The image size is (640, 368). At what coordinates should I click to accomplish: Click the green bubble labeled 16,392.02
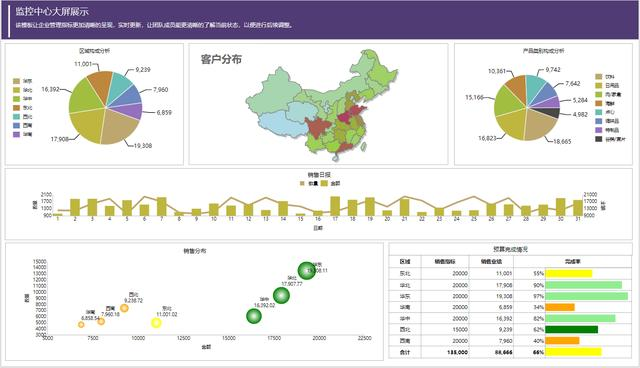pos(254,316)
